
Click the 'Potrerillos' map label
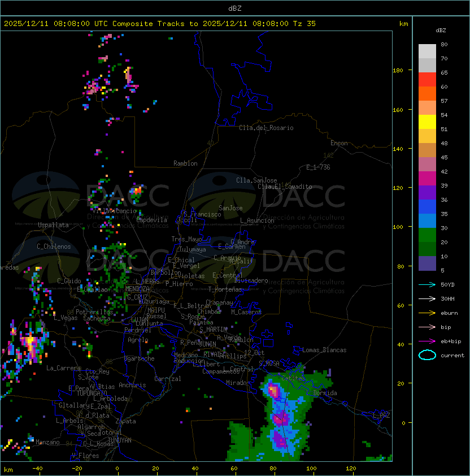pyautogui.click(x=94, y=312)
